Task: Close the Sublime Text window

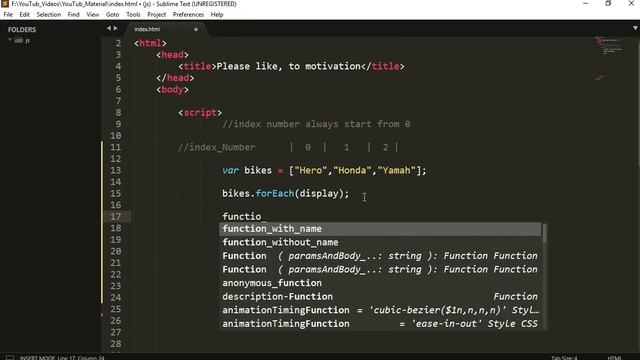Action: (x=631, y=4)
